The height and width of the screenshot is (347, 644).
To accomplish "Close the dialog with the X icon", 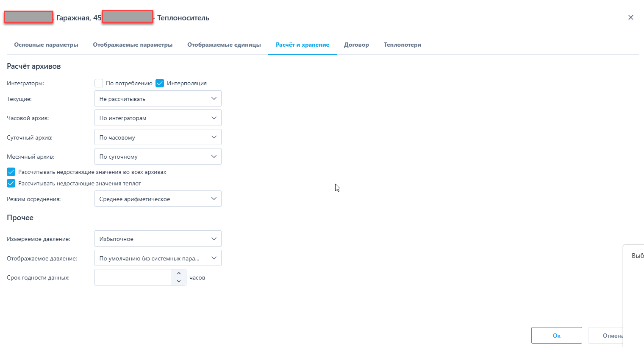I will pos(630,17).
